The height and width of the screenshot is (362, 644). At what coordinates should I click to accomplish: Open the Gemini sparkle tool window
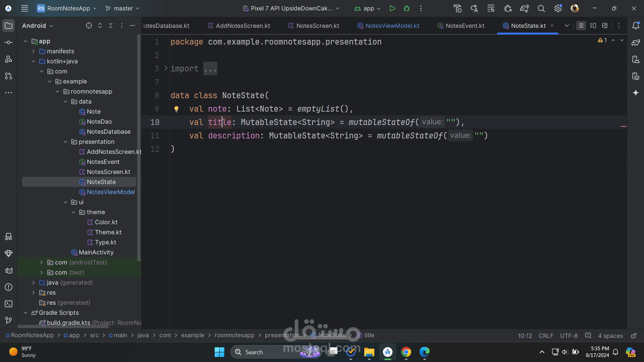coord(636,93)
